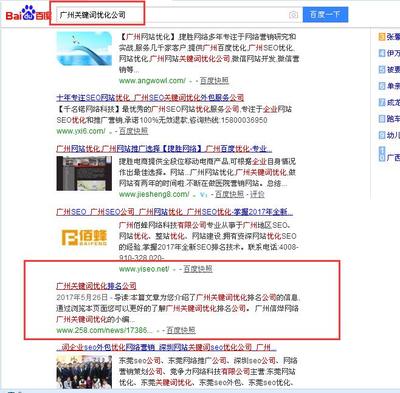This screenshot has width=400, height=393.
Task: Click the sidebar icon beside 广西
Action: point(382,154)
